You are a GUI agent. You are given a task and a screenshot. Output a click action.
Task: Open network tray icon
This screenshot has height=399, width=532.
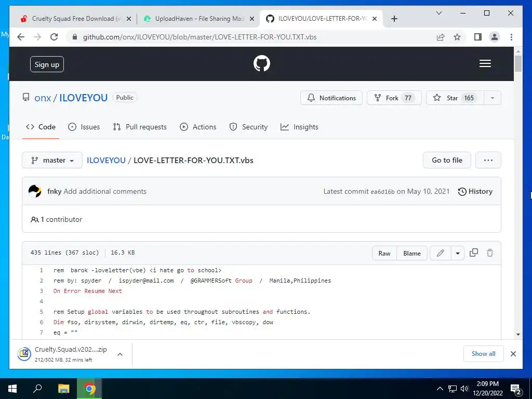pyautogui.click(x=453, y=389)
